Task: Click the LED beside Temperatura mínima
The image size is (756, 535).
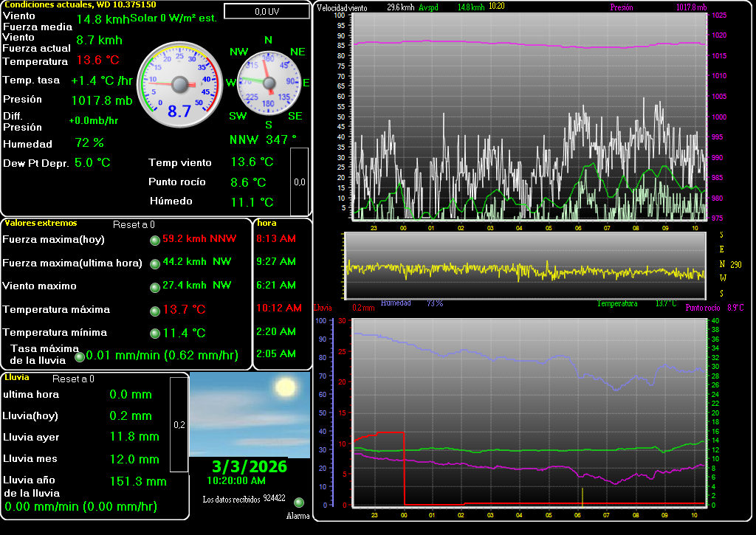Action: click(x=155, y=334)
